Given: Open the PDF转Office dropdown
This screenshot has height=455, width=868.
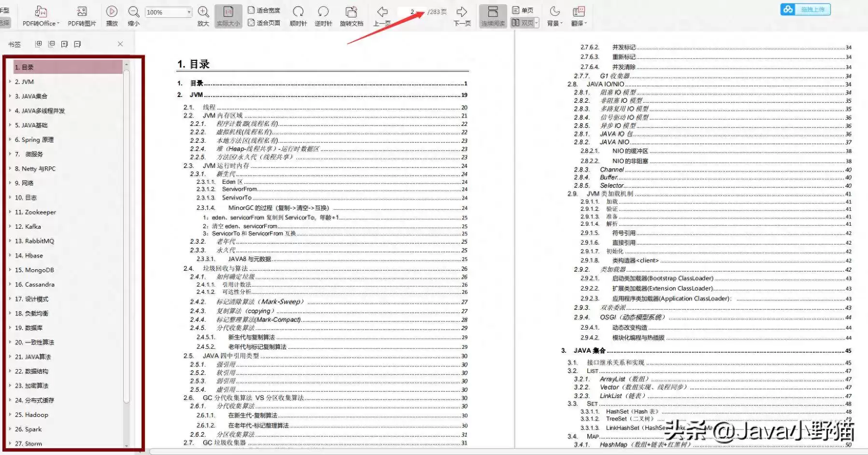Looking at the screenshot, I should click(x=41, y=15).
